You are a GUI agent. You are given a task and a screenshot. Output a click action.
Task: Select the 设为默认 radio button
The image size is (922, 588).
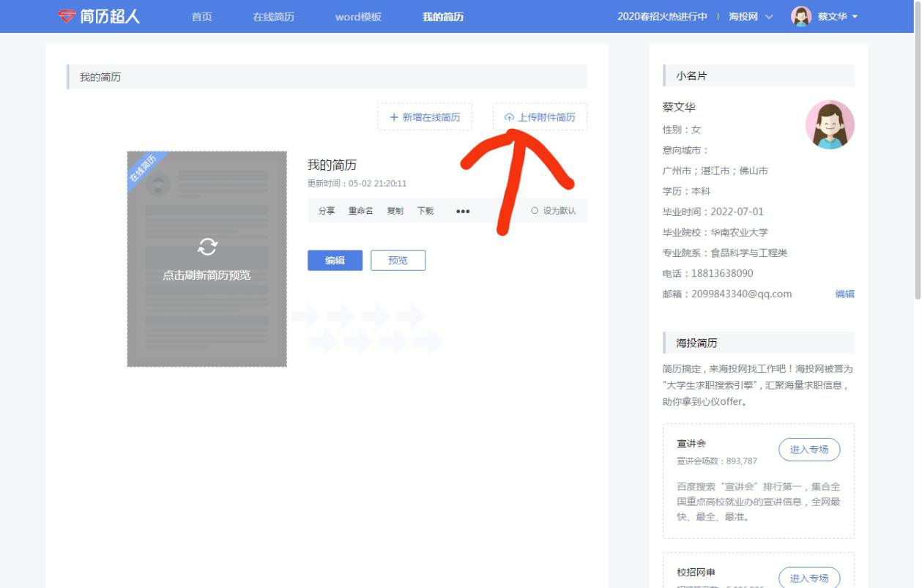pyautogui.click(x=535, y=211)
